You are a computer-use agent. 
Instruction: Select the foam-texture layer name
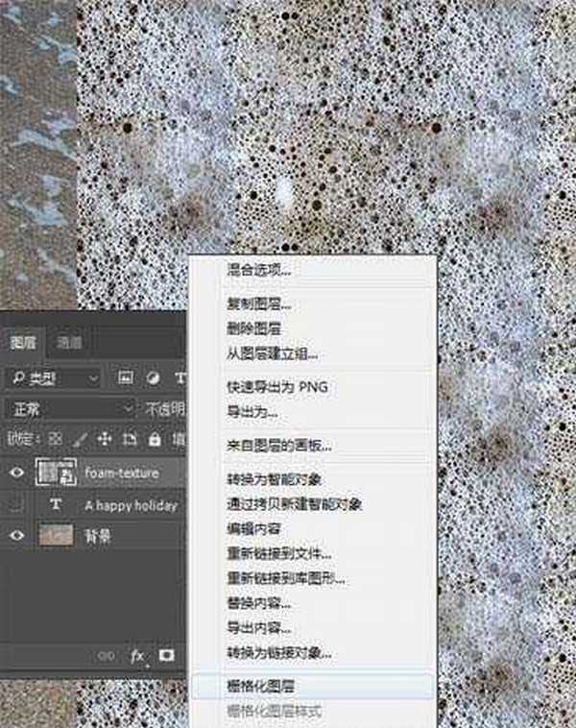[x=122, y=473]
